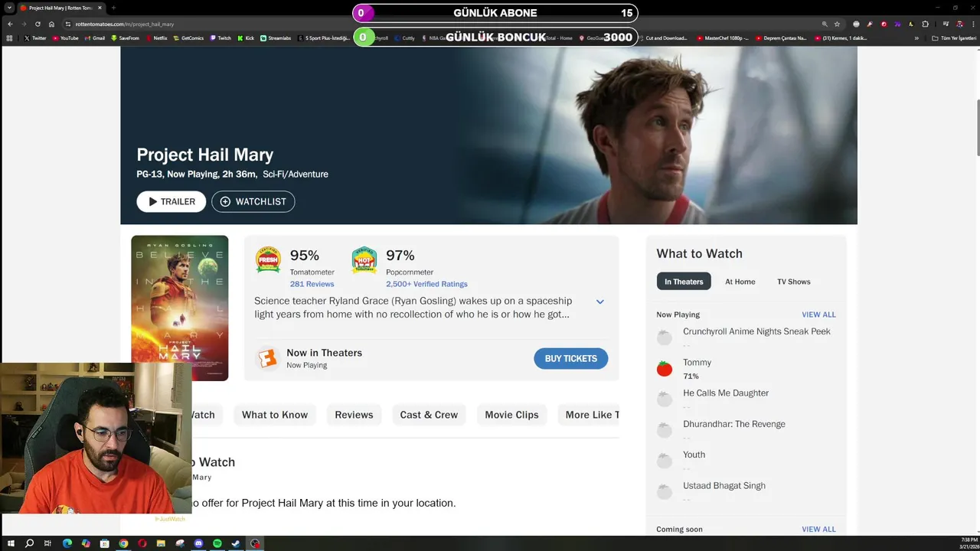Image resolution: width=980 pixels, height=551 pixels.
Task: Open the tab search dropdown arrow
Action: tap(11, 8)
